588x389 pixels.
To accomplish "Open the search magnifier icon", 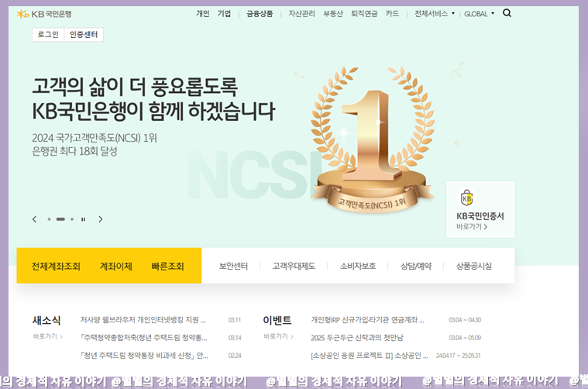I will coord(507,13).
